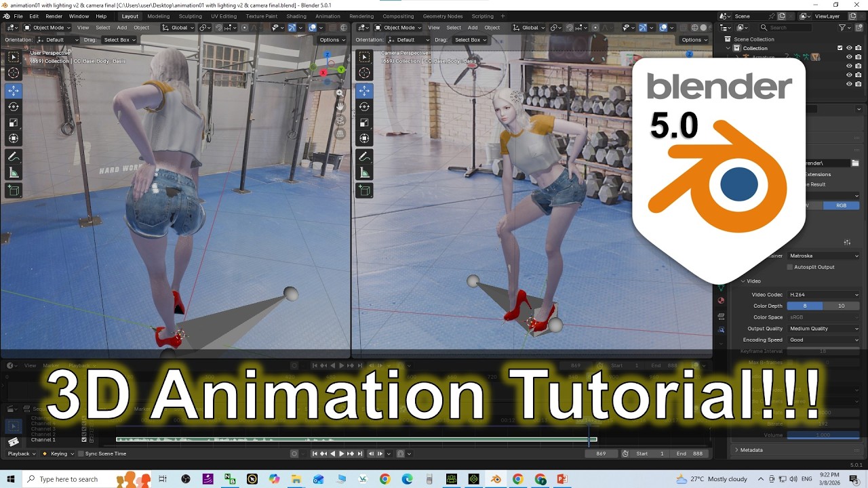The width and height of the screenshot is (868, 488).
Task: Select the Annotate tool in Camera Perspective viewport
Action: tap(364, 157)
